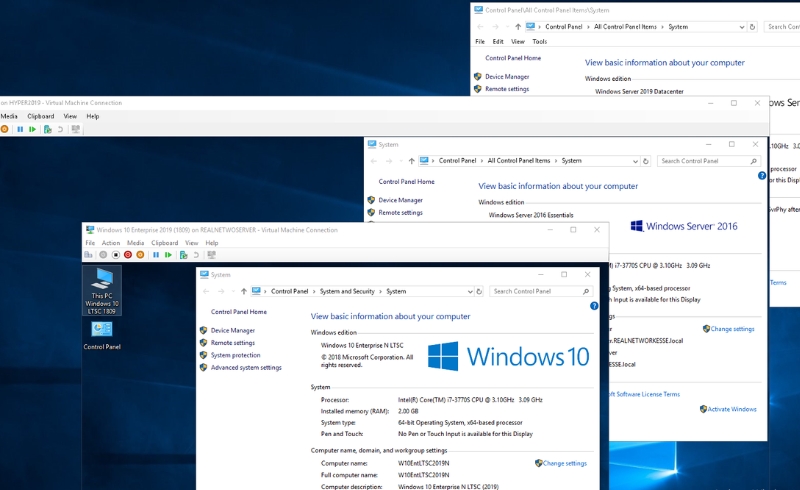Click blue help icon in Server 2016 System window

pos(762,176)
